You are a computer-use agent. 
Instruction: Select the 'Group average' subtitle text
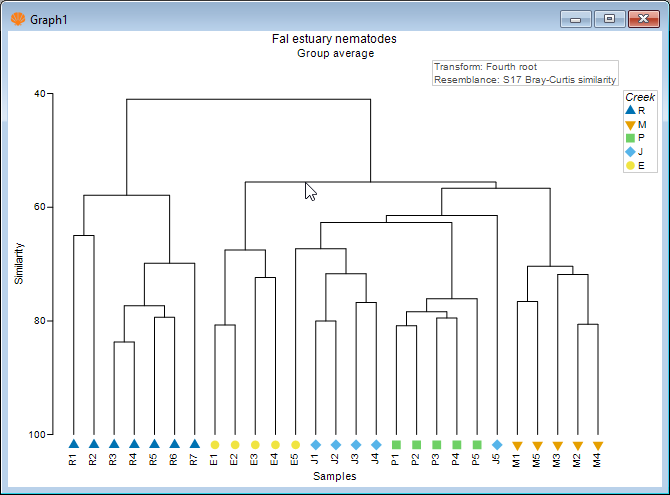point(335,53)
